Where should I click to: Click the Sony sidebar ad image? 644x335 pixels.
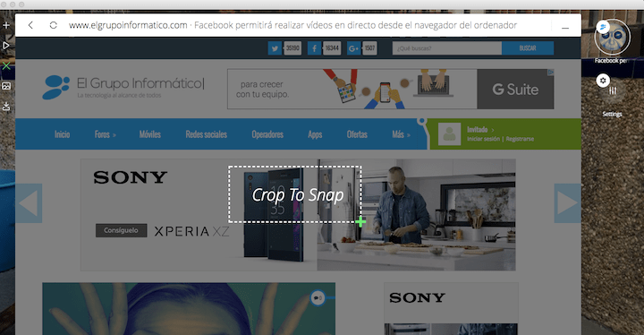click(x=451, y=309)
